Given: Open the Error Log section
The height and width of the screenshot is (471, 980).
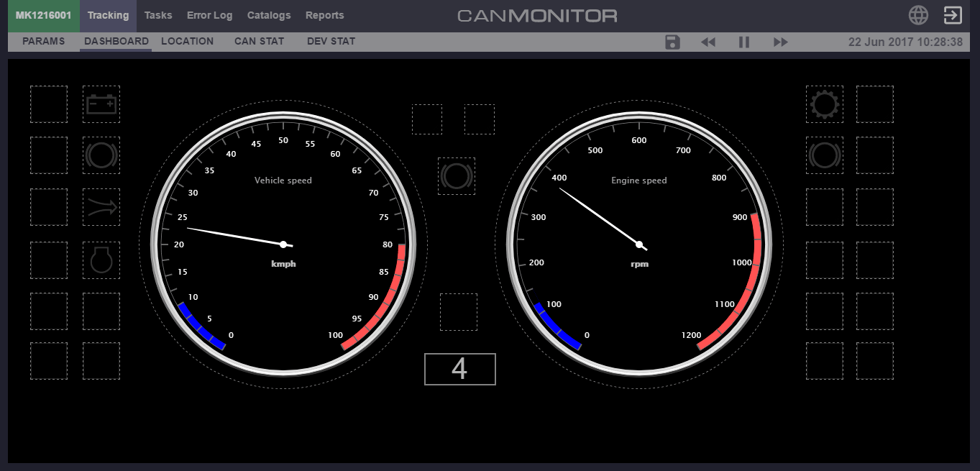Looking at the screenshot, I should [209, 15].
